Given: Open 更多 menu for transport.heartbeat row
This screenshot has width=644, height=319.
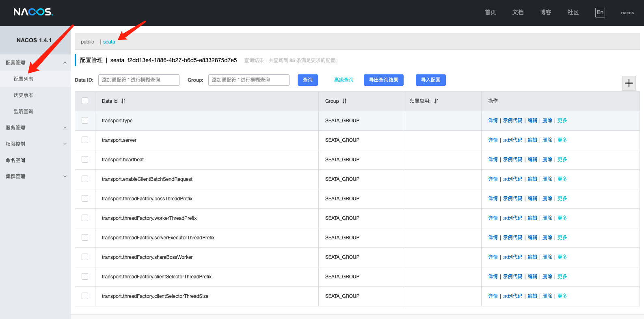Looking at the screenshot, I should (562, 160).
